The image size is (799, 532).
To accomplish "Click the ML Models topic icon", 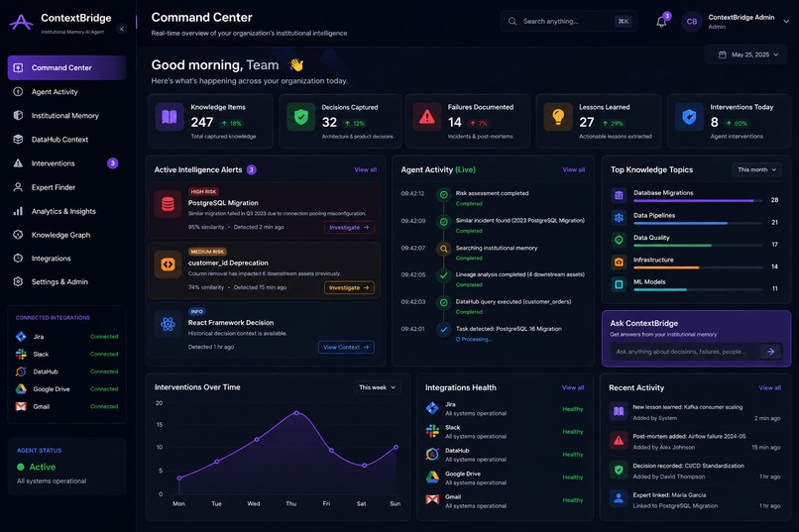I will point(619,284).
